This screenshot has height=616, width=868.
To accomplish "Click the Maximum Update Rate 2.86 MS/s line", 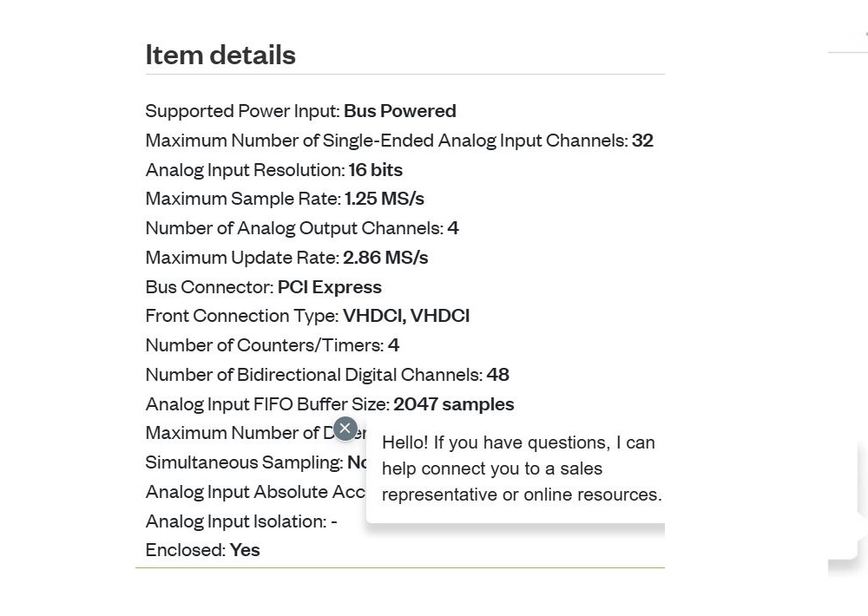I will [286, 258].
